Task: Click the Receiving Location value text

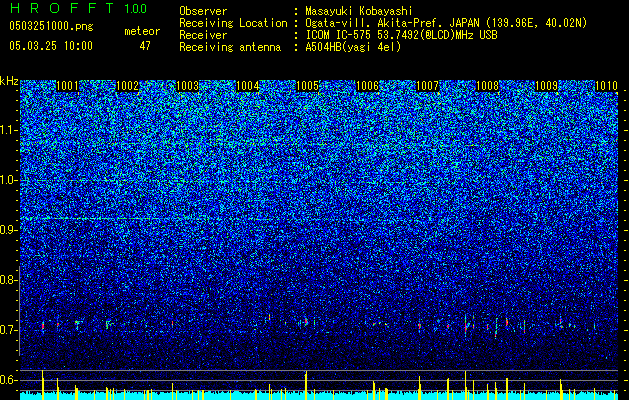Action: (x=446, y=23)
